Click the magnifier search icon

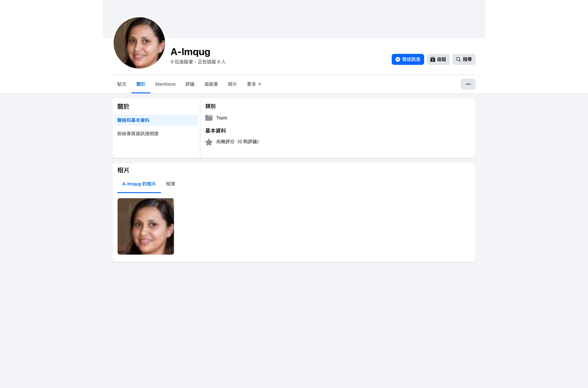point(458,59)
